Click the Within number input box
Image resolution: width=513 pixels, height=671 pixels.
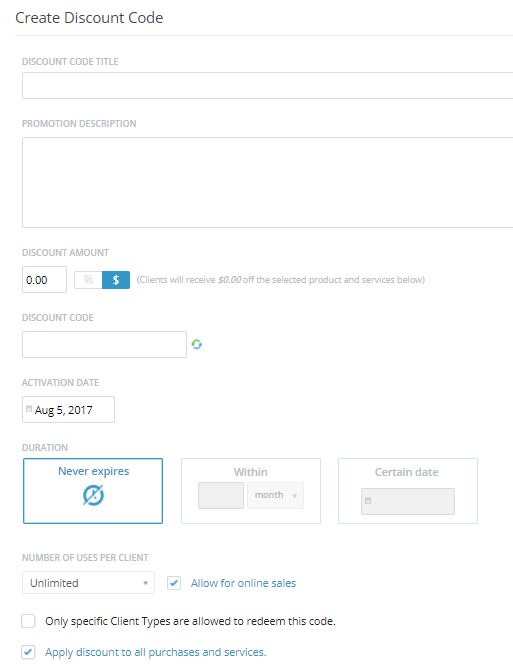point(221,495)
